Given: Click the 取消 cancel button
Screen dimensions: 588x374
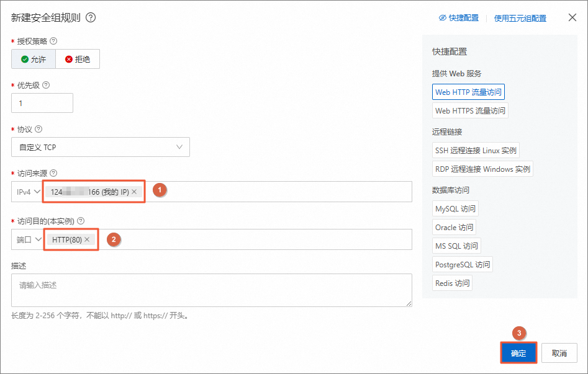Looking at the screenshot, I should click(x=559, y=353).
